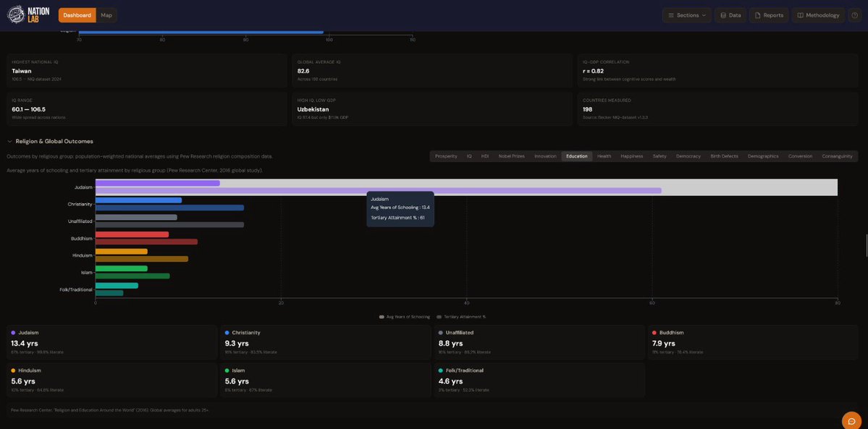Click the Christianity blue dot card
This screenshot has width=868, height=429.
click(326, 342)
